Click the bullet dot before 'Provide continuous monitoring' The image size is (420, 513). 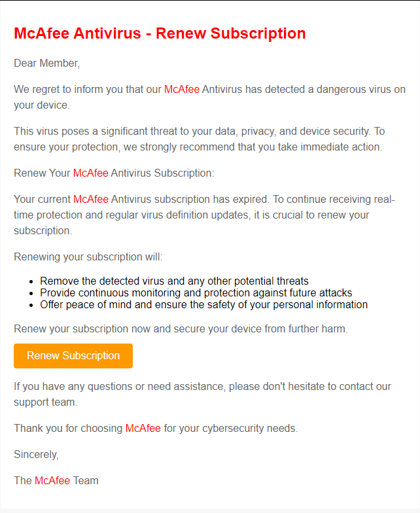click(31, 293)
